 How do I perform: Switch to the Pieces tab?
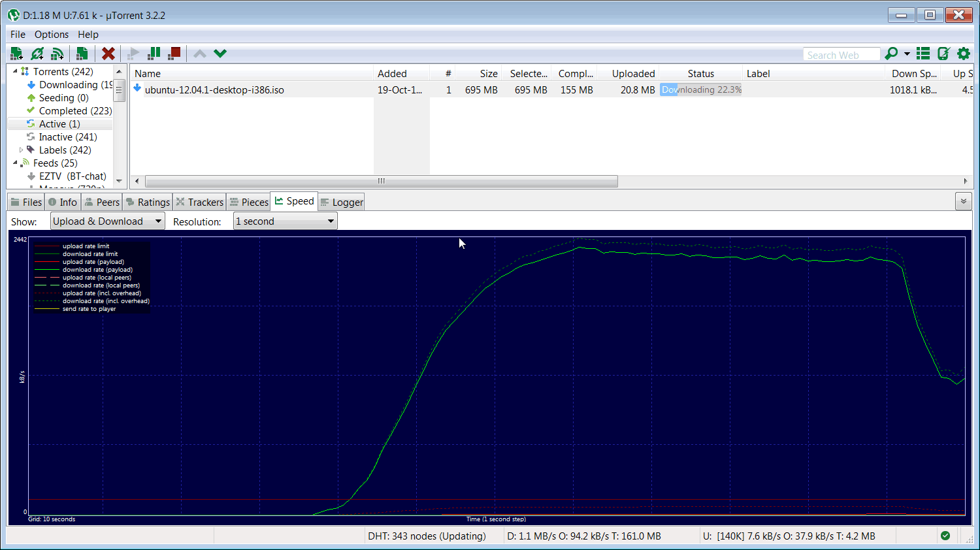pos(249,202)
